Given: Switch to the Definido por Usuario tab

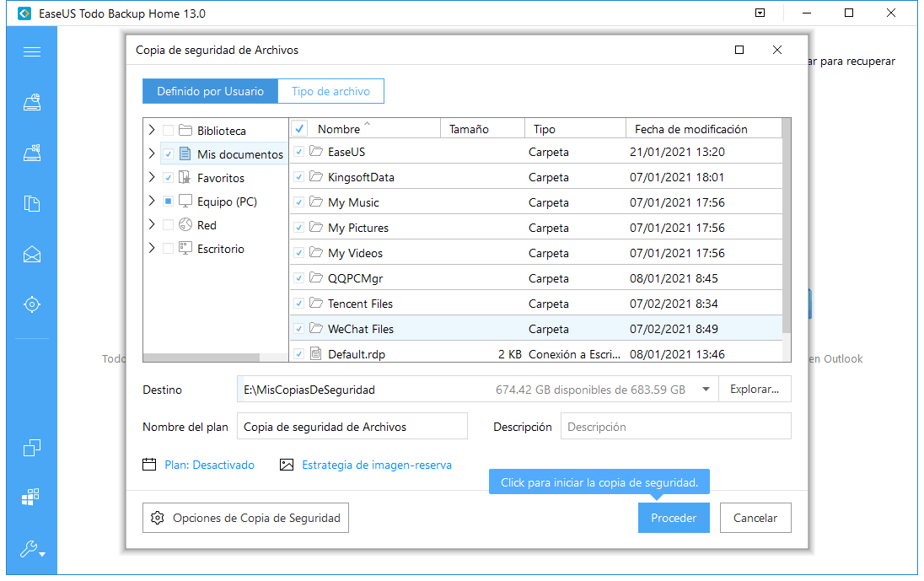Looking at the screenshot, I should click(210, 91).
